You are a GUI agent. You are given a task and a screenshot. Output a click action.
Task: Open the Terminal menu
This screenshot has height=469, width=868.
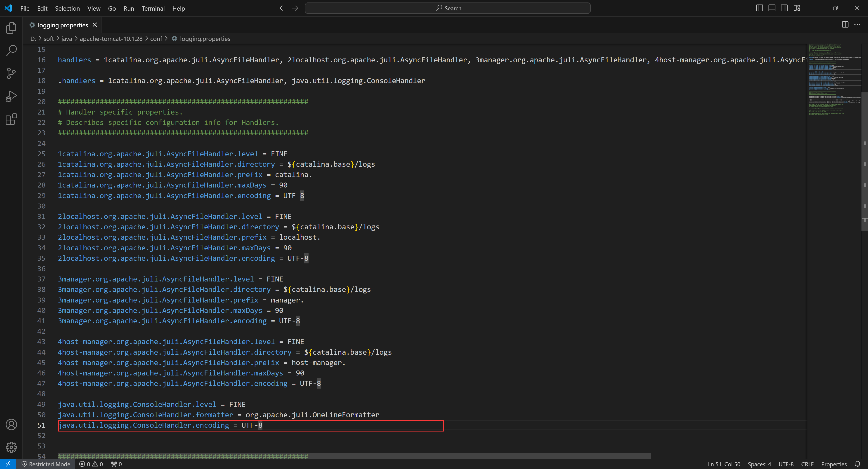(x=153, y=8)
